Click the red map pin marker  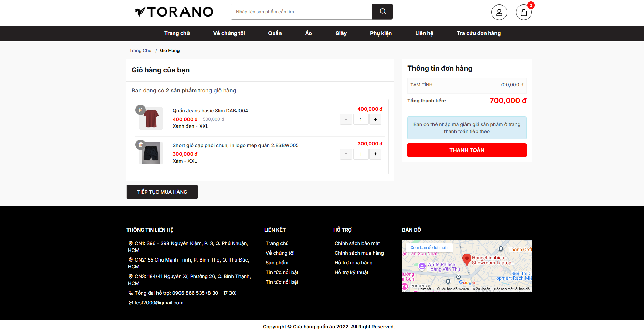(x=467, y=259)
